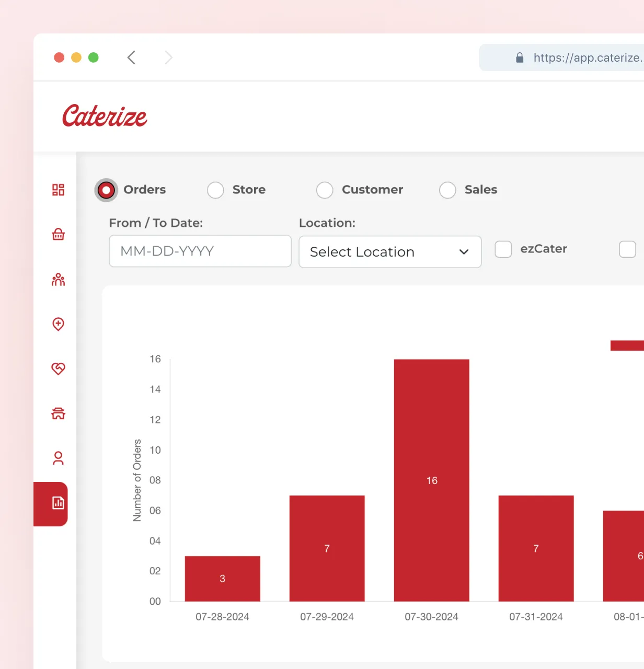
Task: Open the store building sidebar icon
Action: coord(58,413)
